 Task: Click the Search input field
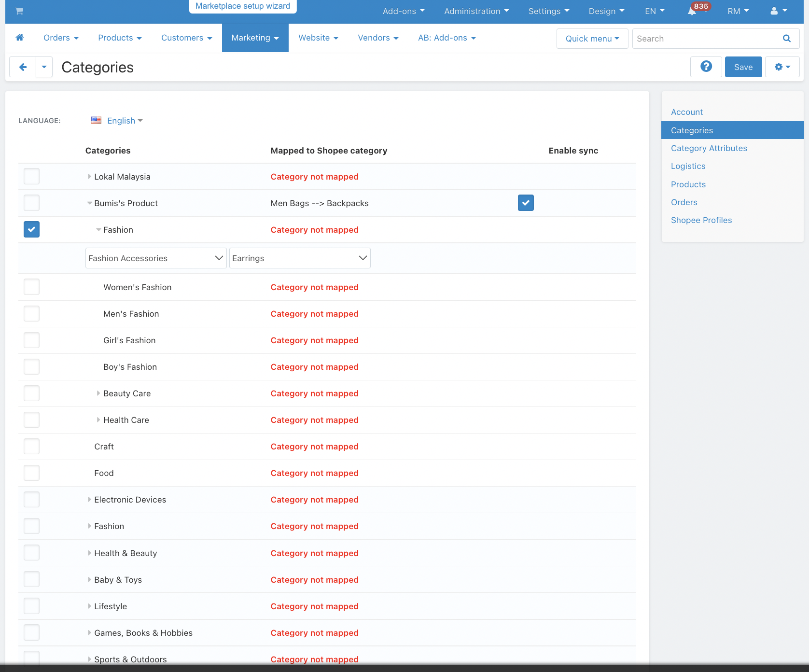click(x=703, y=39)
